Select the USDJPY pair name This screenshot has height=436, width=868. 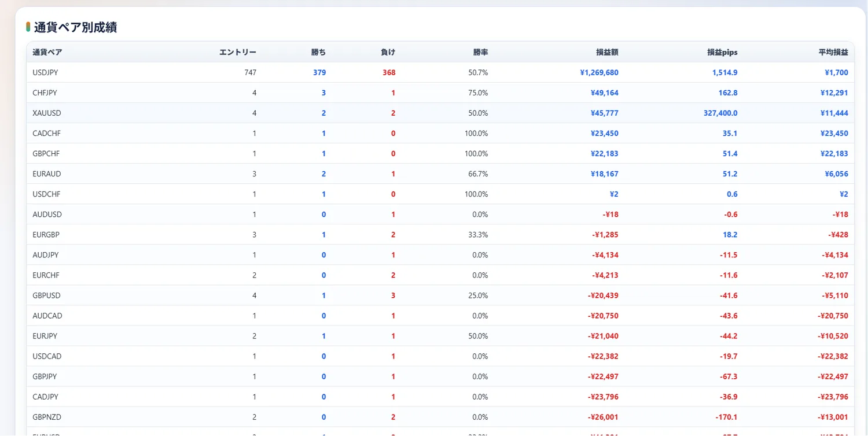click(x=46, y=72)
